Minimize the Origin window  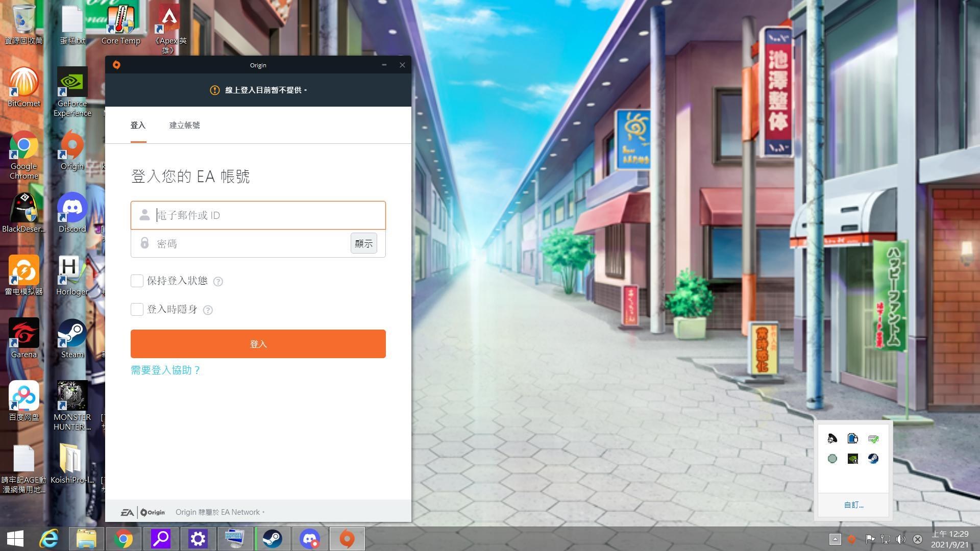384,65
